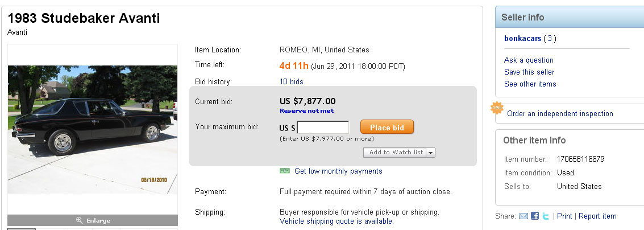Click Order an independent inspection link

tap(560, 113)
